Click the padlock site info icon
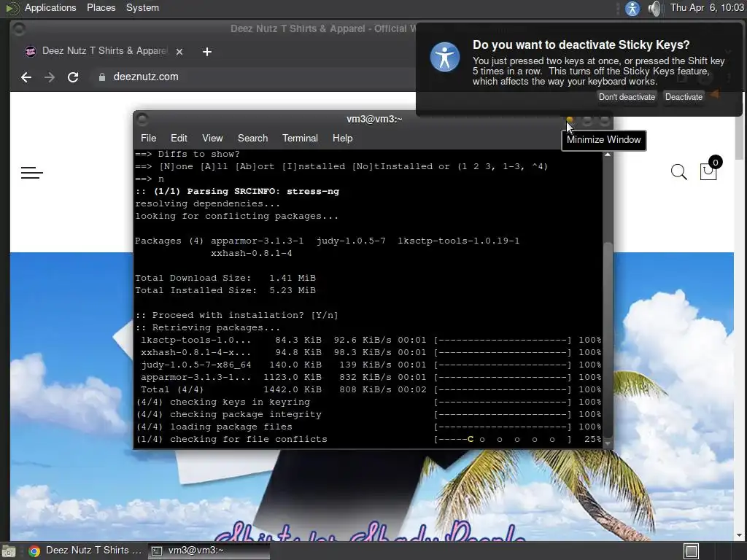The image size is (747, 560). pyautogui.click(x=102, y=77)
